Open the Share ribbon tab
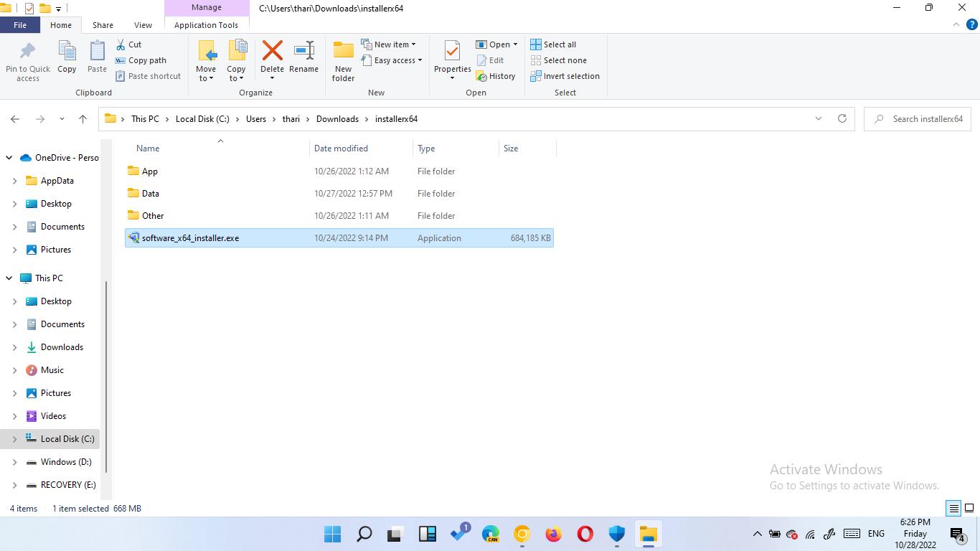The height and width of the screenshot is (551, 980). click(x=103, y=25)
